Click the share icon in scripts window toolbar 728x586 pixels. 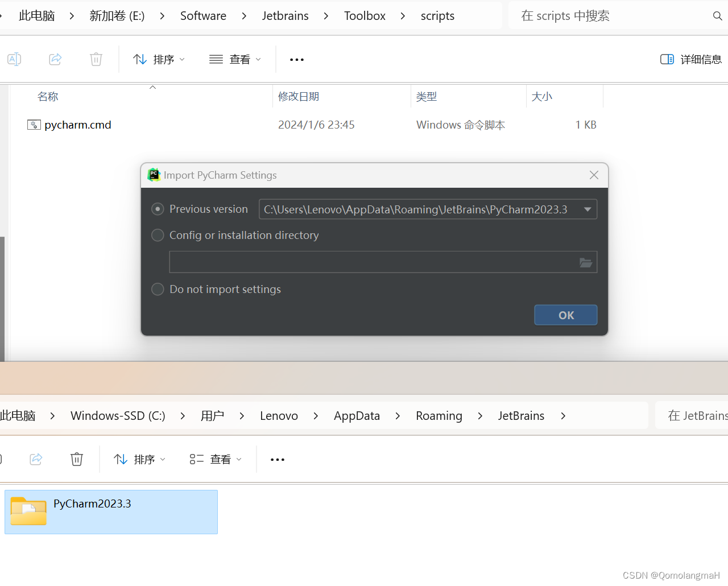pos(55,59)
